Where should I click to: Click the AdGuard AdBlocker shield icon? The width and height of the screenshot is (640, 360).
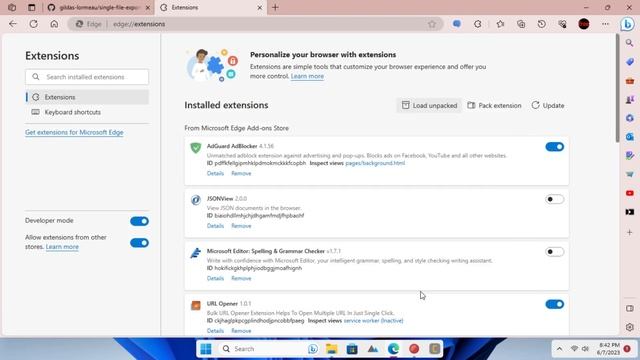196,147
